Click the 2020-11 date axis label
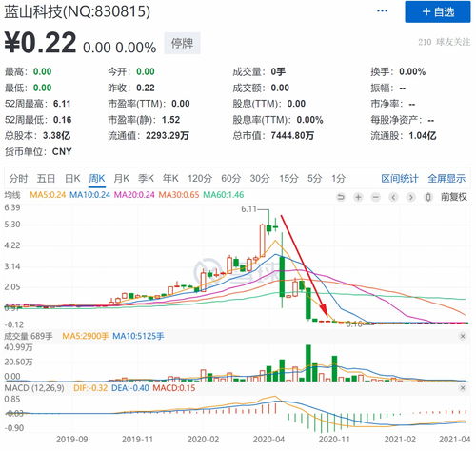Screen dimensions: 476x451 pos(334,440)
